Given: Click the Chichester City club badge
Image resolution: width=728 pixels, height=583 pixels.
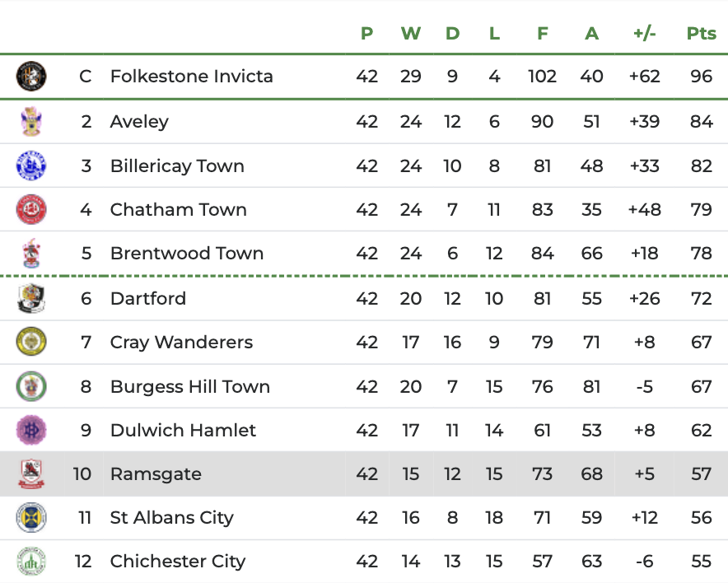Looking at the screenshot, I should point(31,562).
